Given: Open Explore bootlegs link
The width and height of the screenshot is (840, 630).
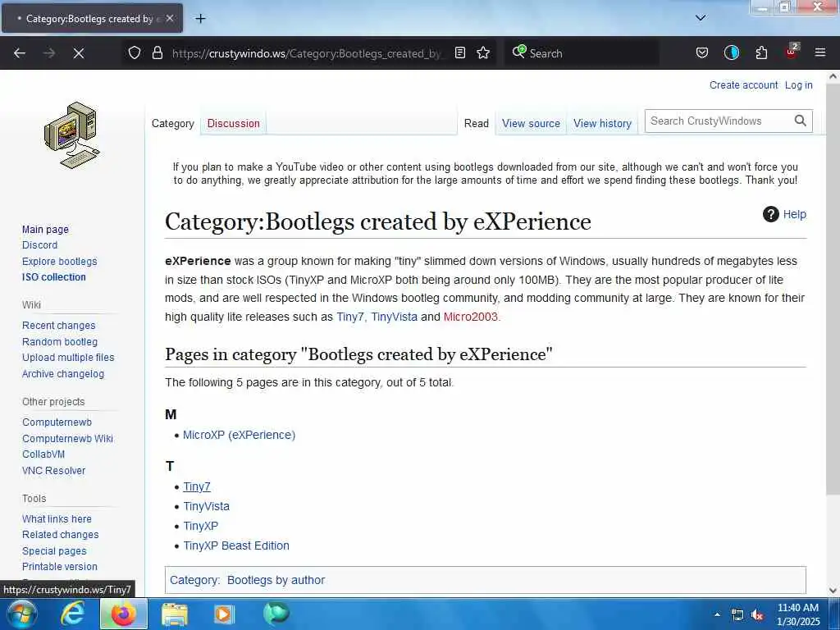Looking at the screenshot, I should (x=59, y=262).
